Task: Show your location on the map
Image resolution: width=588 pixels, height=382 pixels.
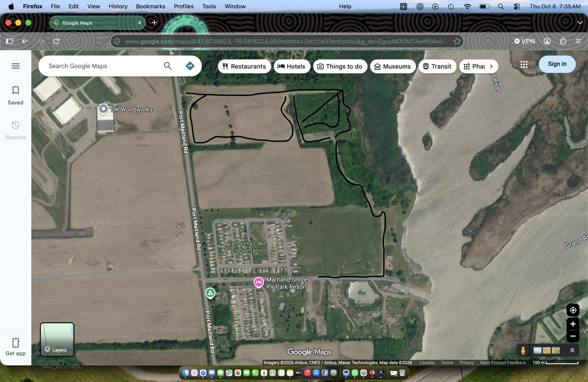Action: 573,310
